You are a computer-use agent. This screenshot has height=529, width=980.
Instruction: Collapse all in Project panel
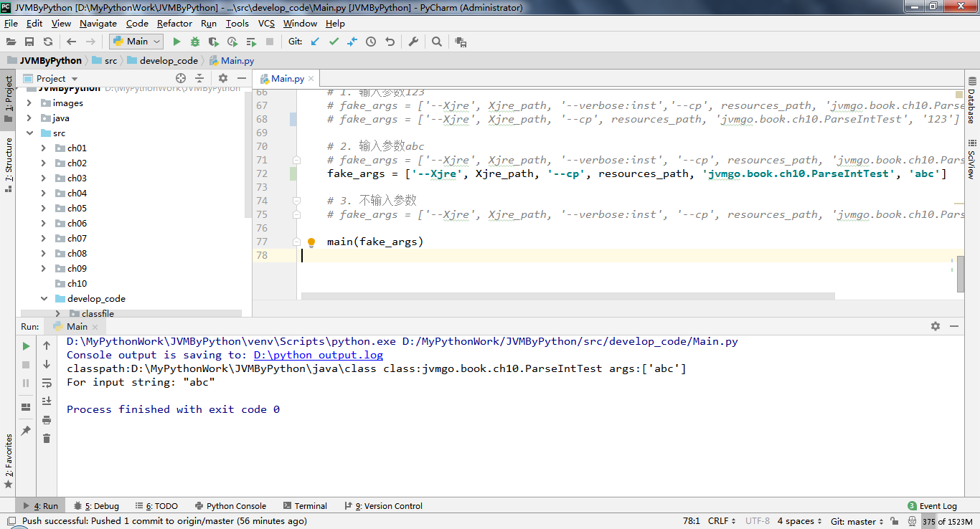(x=199, y=78)
